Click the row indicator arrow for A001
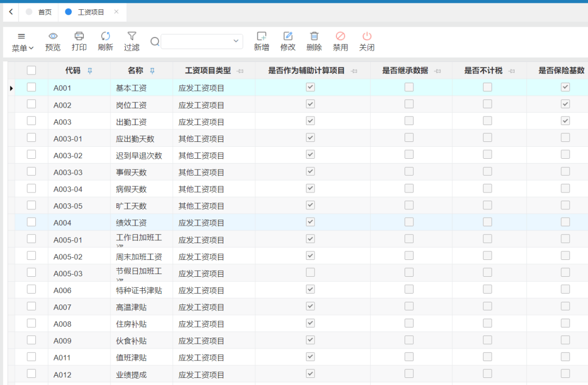Image resolution: width=588 pixels, height=385 pixels. pos(11,89)
